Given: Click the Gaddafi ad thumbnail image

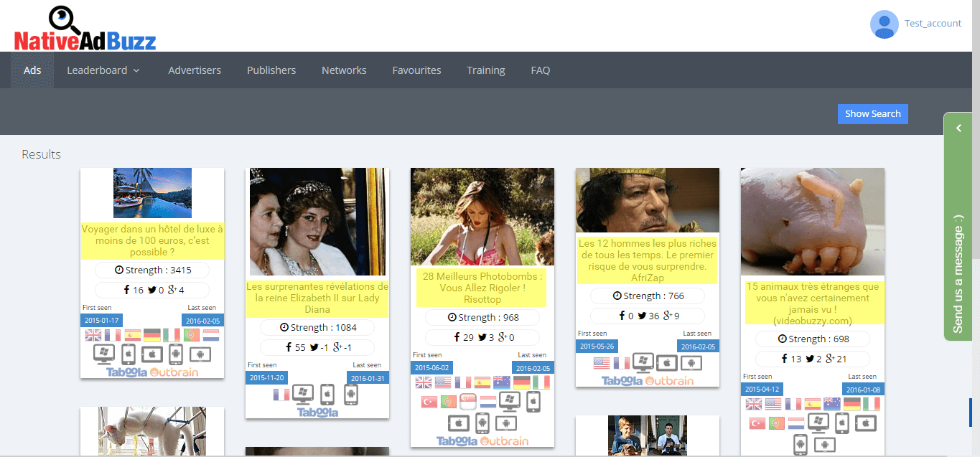Looking at the screenshot, I should coord(647,200).
